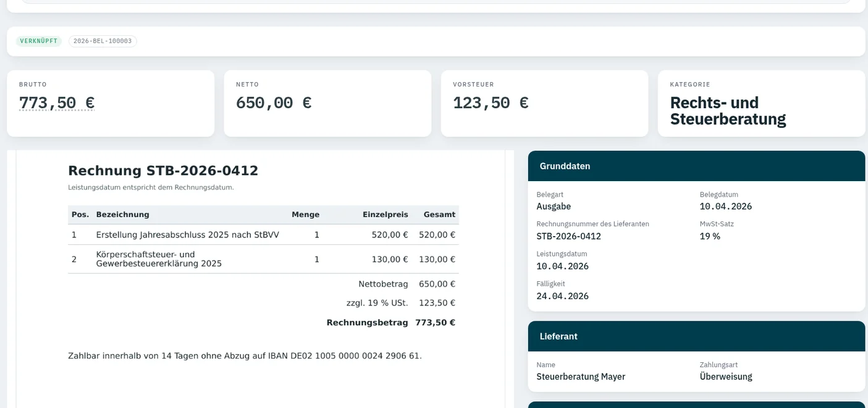Open the linked document 2026-BEL-100003 chip

pos(103,41)
